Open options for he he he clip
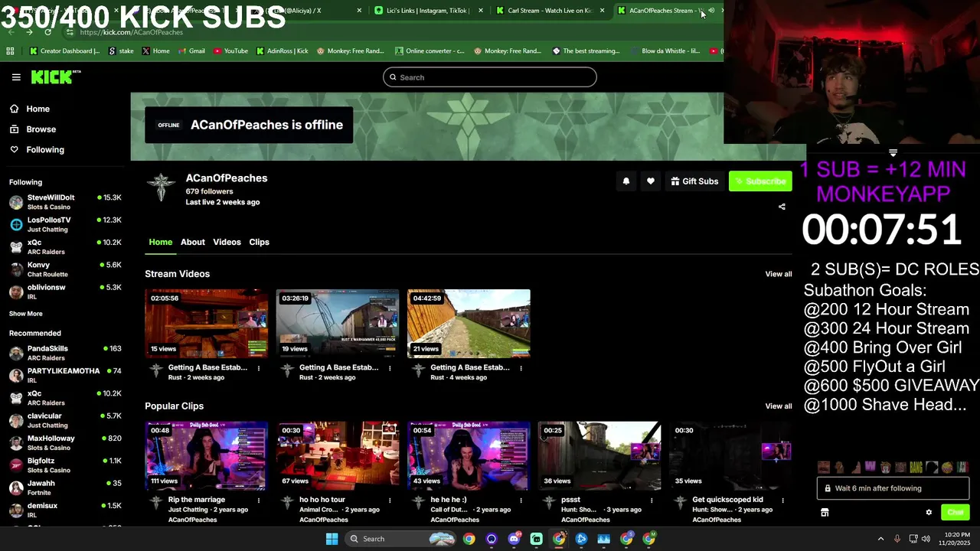Image resolution: width=980 pixels, height=551 pixels. (521, 500)
